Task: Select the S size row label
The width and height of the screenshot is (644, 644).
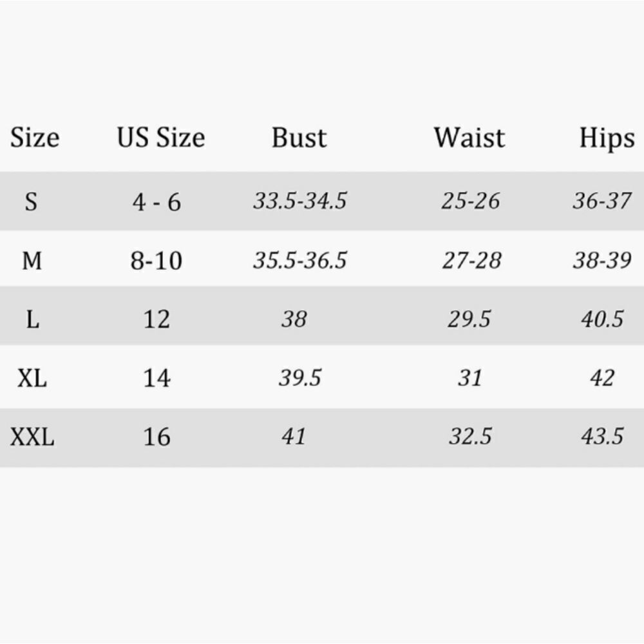Action: tap(32, 202)
